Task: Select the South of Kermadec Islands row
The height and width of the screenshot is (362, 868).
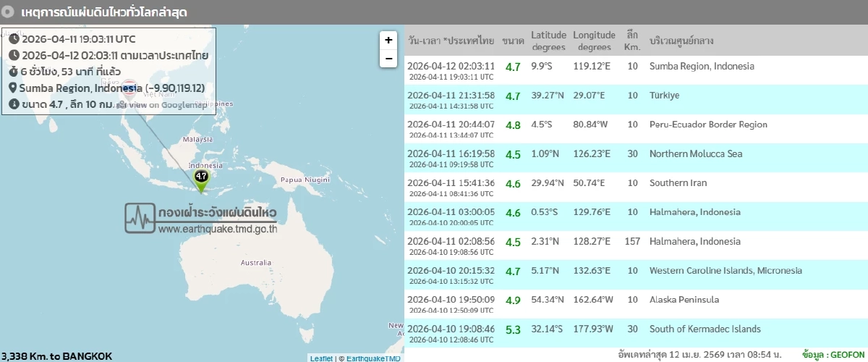Action: point(635,333)
